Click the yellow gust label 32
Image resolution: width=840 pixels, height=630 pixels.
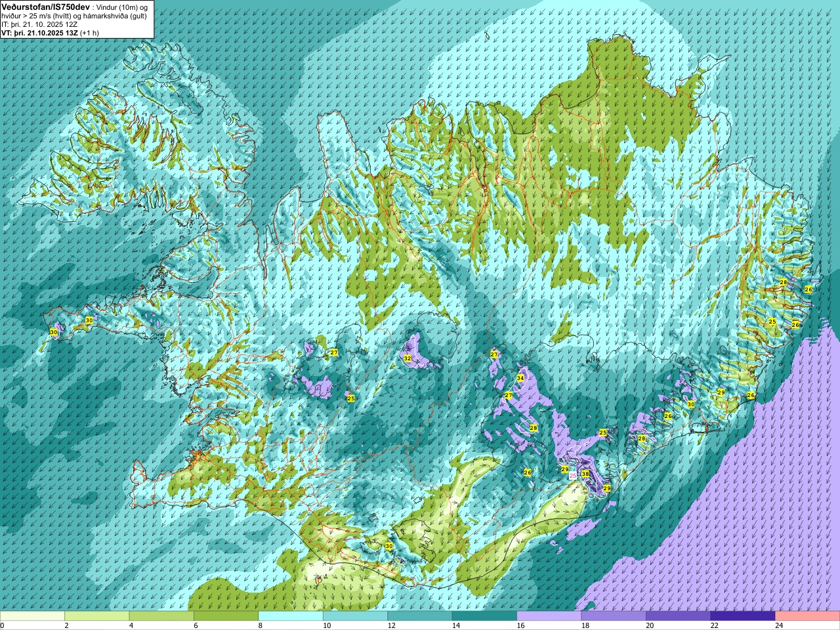408,358
